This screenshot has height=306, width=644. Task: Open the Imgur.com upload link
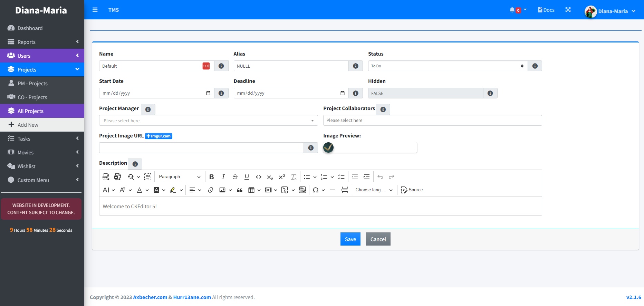pyautogui.click(x=158, y=136)
